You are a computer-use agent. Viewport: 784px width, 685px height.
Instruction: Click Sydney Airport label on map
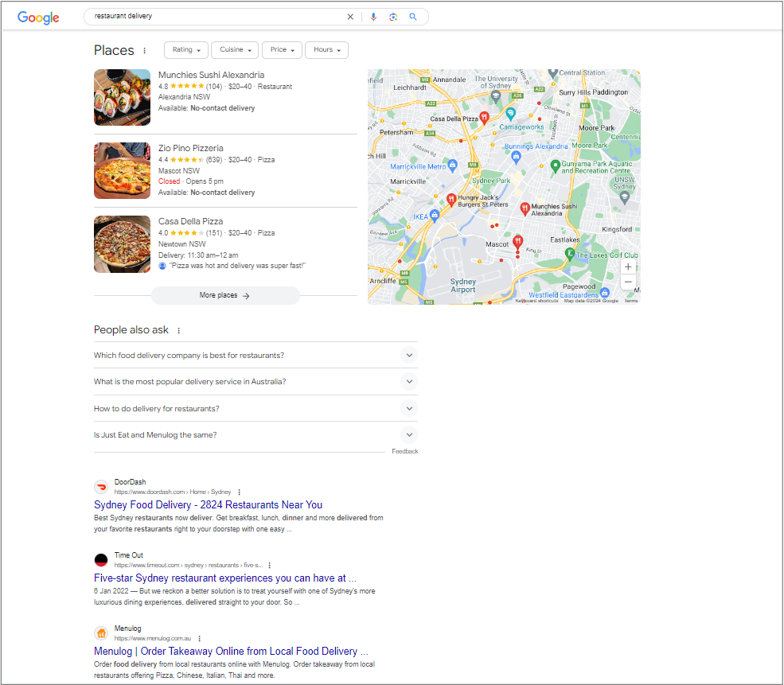pyautogui.click(x=463, y=286)
